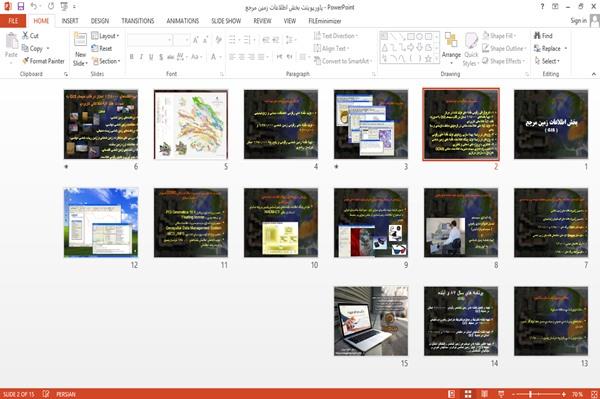The height and width of the screenshot is (399, 600).
Task: Decrease font size icon
Action: tap(205, 40)
